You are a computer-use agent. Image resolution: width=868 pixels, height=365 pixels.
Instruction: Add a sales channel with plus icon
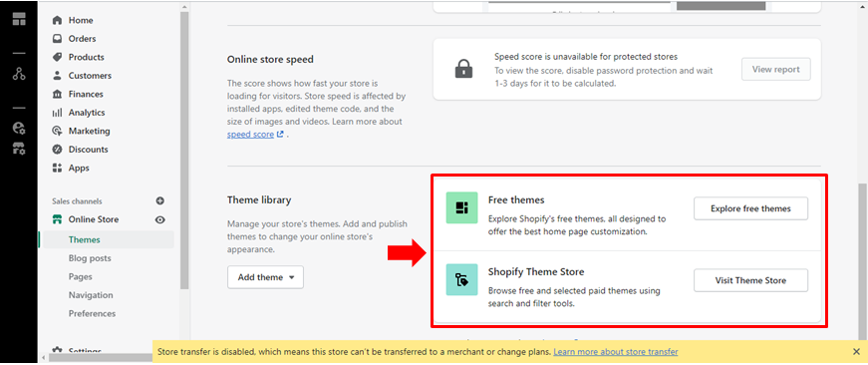(x=160, y=201)
